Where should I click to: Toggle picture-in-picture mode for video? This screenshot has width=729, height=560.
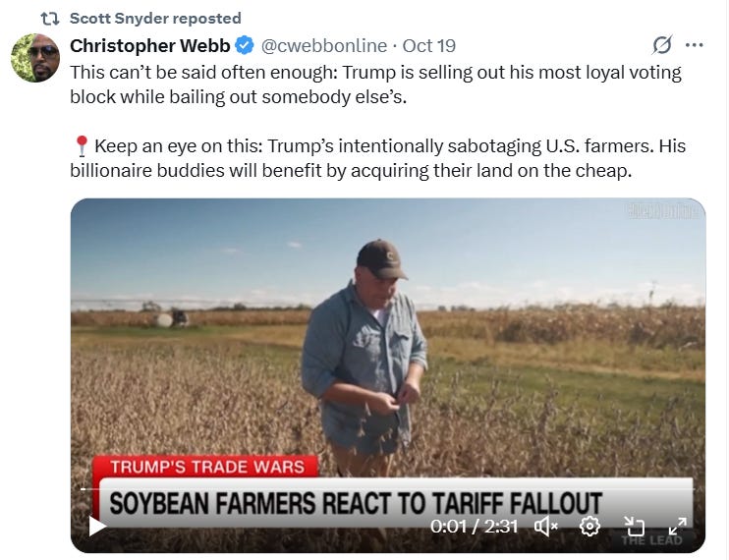(634, 527)
